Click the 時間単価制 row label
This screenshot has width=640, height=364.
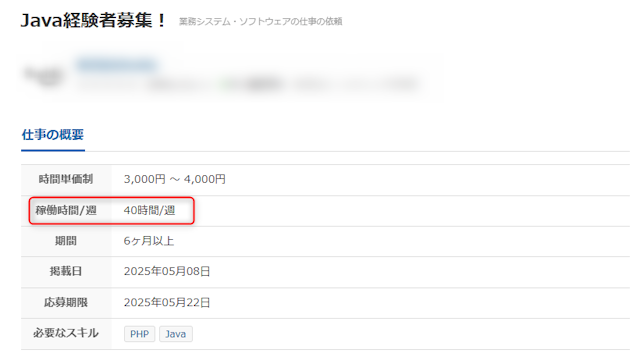click(x=66, y=179)
